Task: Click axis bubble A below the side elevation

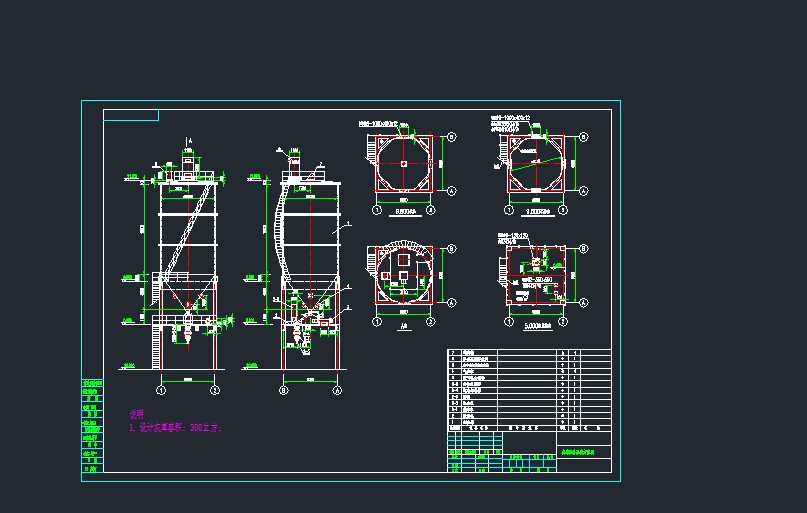Action: (x=337, y=391)
